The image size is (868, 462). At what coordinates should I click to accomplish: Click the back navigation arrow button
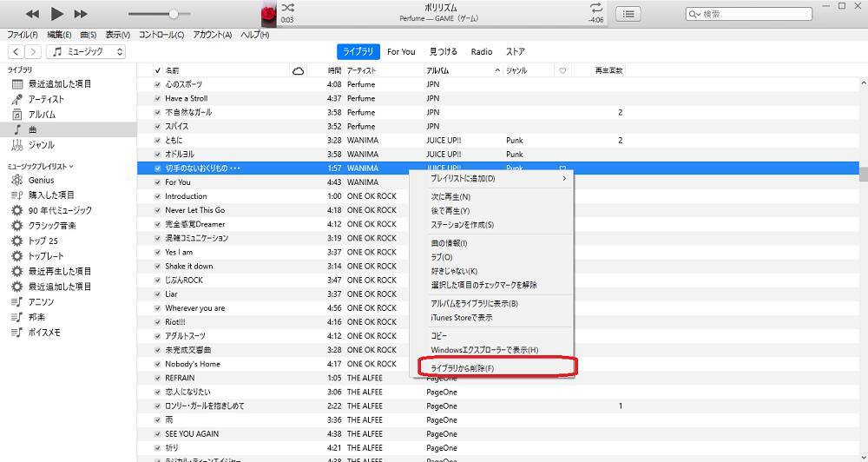click(x=16, y=52)
